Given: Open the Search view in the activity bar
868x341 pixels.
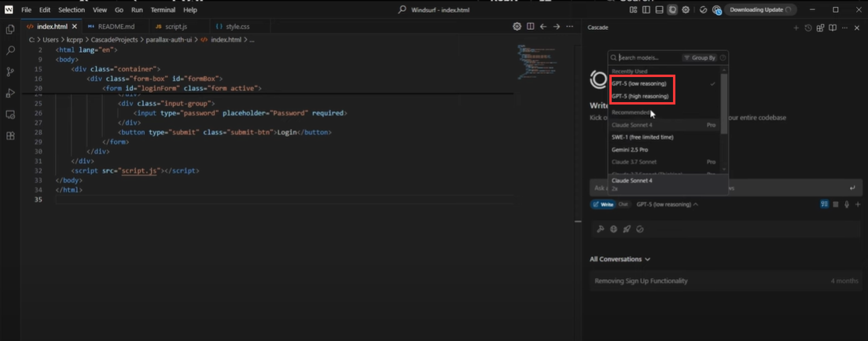Looking at the screenshot, I should [x=11, y=51].
